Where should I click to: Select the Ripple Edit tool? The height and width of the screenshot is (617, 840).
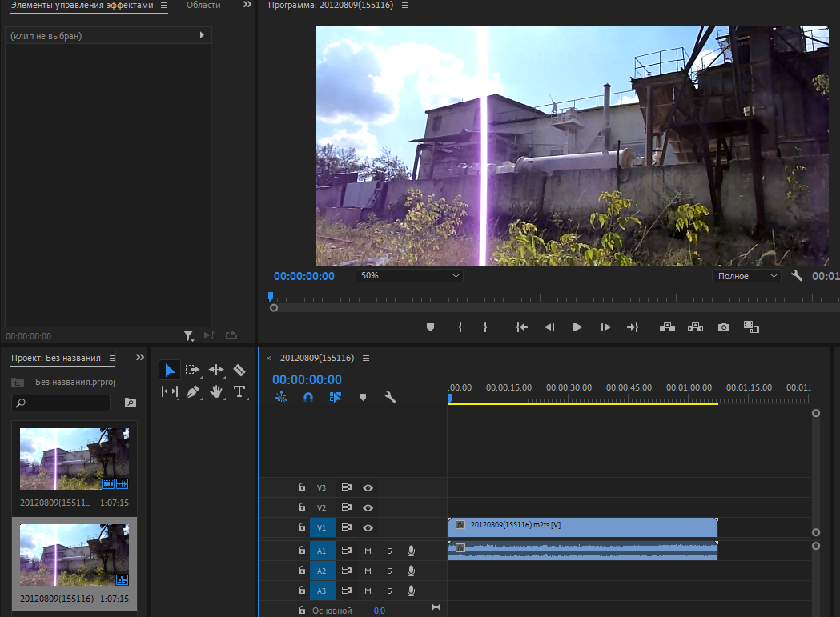(216, 370)
